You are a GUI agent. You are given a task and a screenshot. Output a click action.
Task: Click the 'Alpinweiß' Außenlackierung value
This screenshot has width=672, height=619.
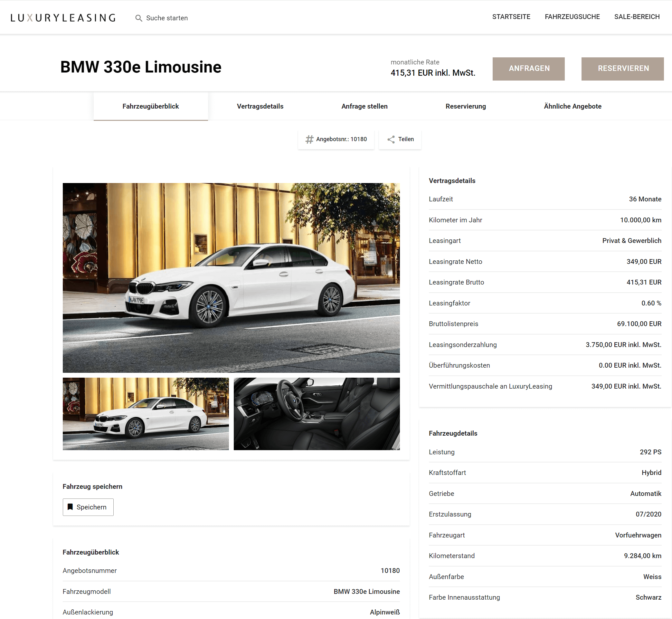pos(384,612)
